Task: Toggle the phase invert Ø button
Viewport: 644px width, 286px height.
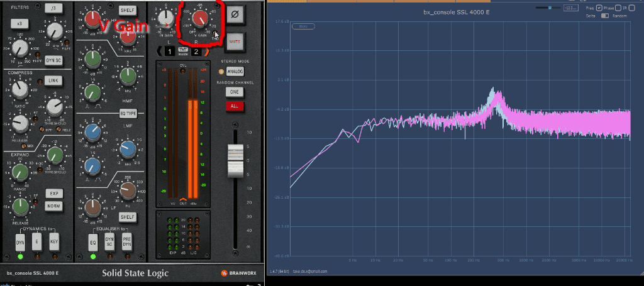Action: (x=235, y=16)
